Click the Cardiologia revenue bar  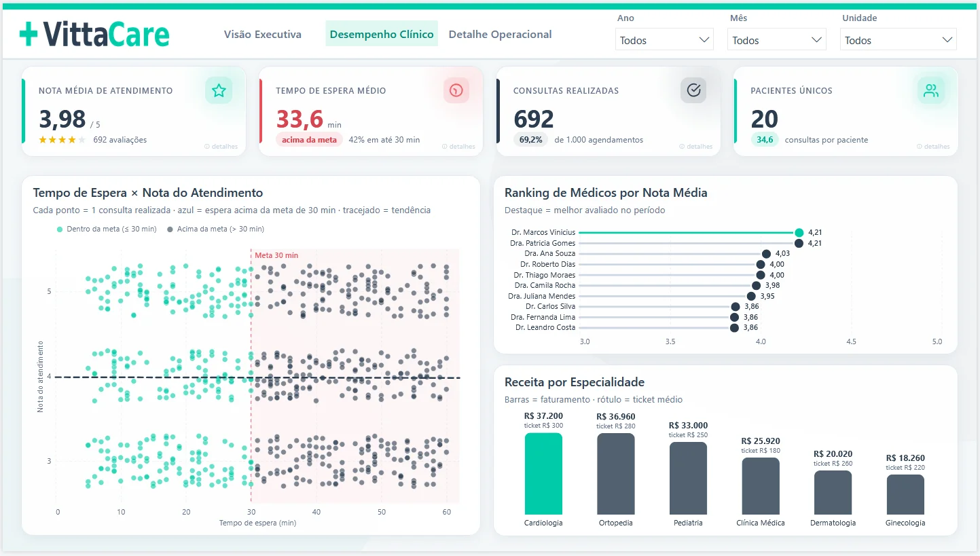[543, 474]
